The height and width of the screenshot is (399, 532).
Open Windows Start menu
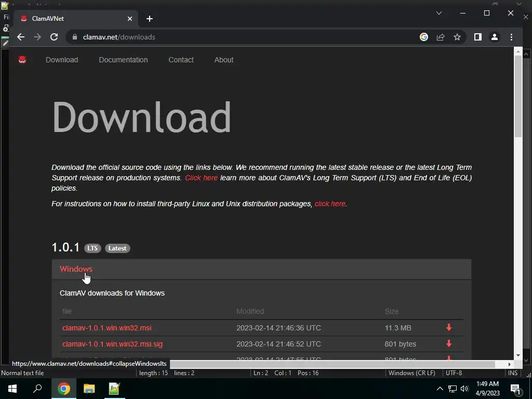click(12, 389)
